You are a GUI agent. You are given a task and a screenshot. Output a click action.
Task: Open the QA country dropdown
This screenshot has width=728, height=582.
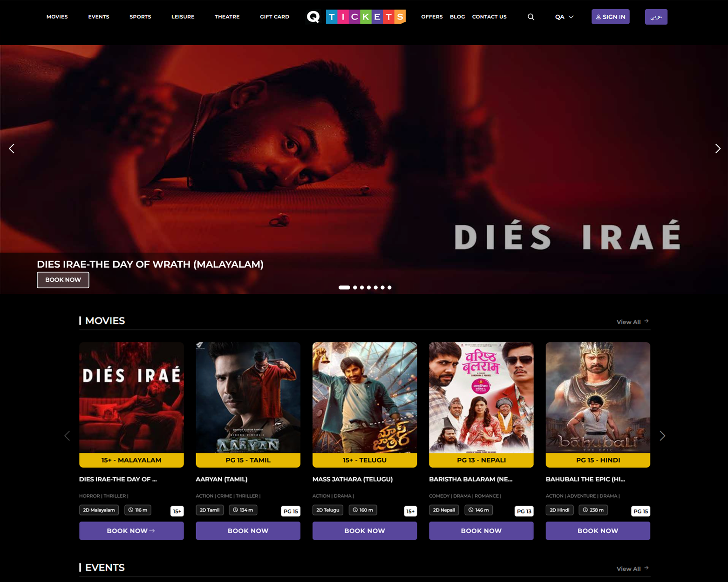564,17
